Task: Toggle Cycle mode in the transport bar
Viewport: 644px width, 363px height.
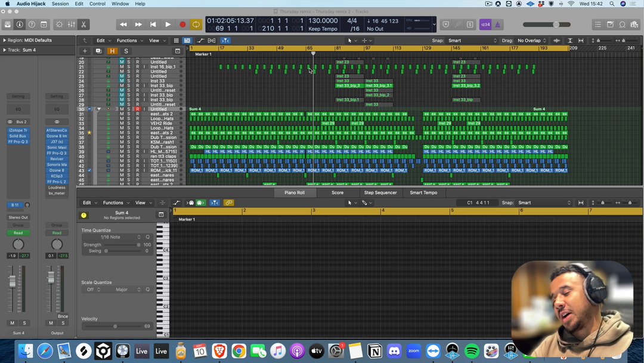Action: point(196,24)
